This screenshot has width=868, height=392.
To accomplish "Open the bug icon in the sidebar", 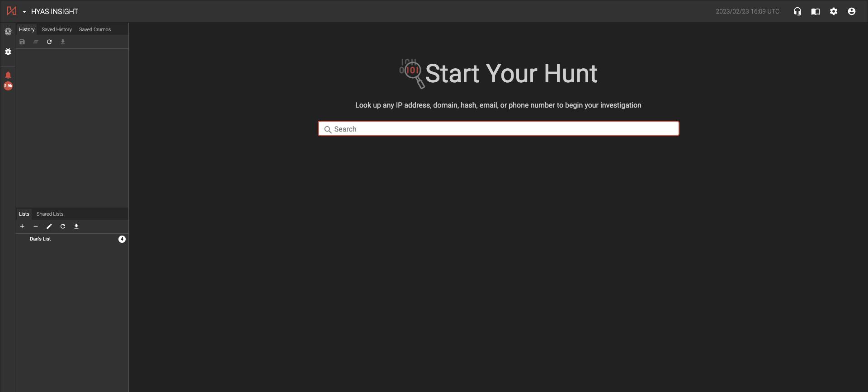I will tap(8, 52).
